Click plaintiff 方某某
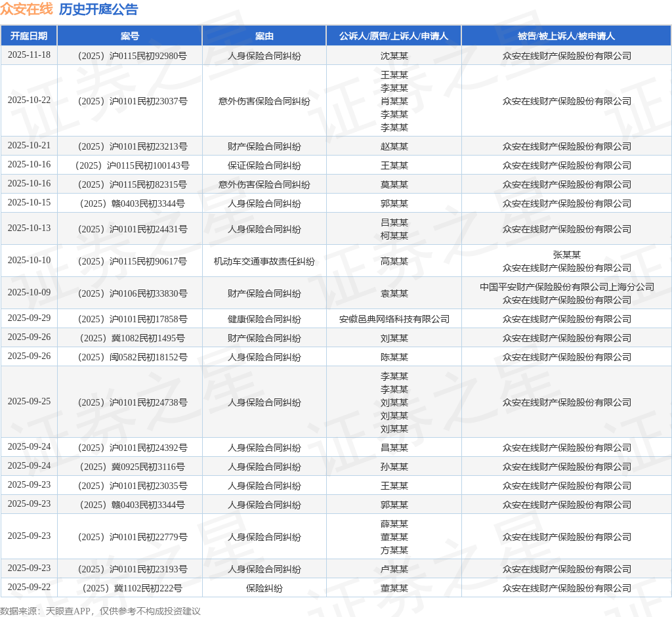Viewport: 672px width, 617px height. (x=394, y=551)
